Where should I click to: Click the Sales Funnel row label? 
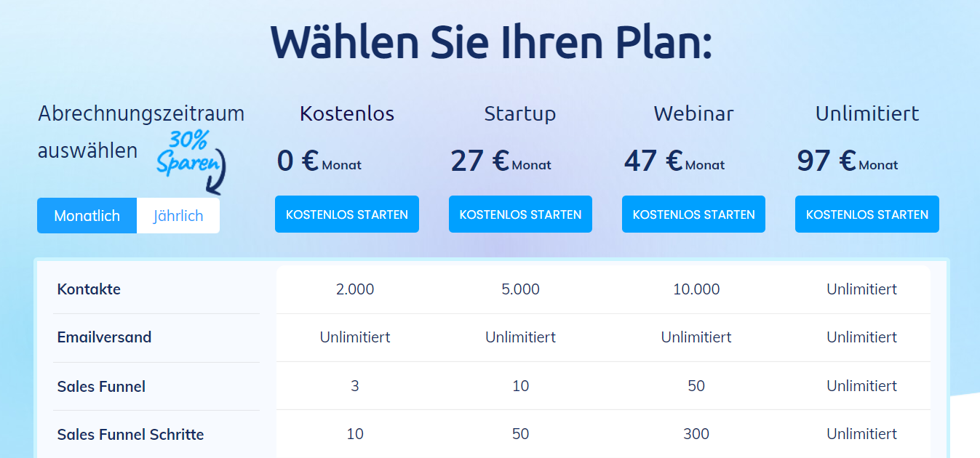point(101,386)
